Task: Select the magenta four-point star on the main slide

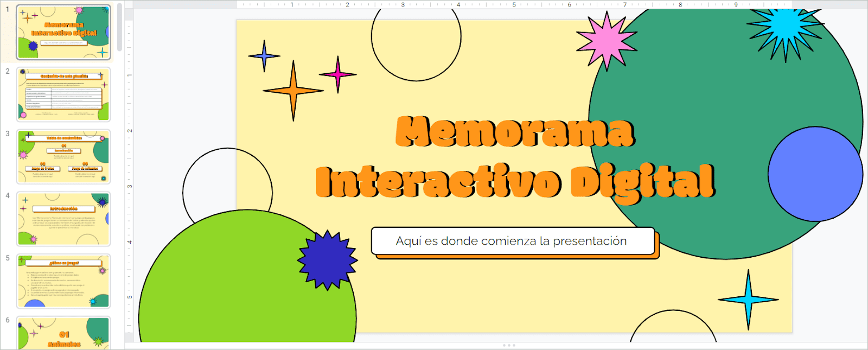Action: 338,74
